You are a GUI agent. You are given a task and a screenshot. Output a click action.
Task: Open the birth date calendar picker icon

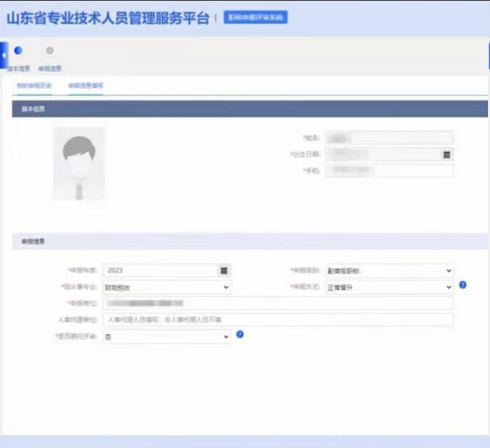[446, 154]
